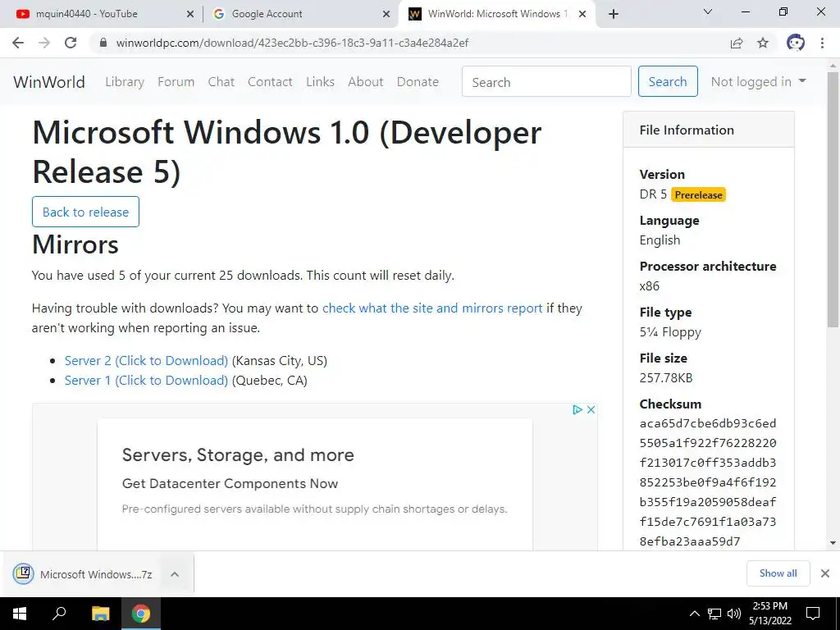Open File Explorer from taskbar
Viewport: 840px width, 630px height.
click(x=100, y=614)
